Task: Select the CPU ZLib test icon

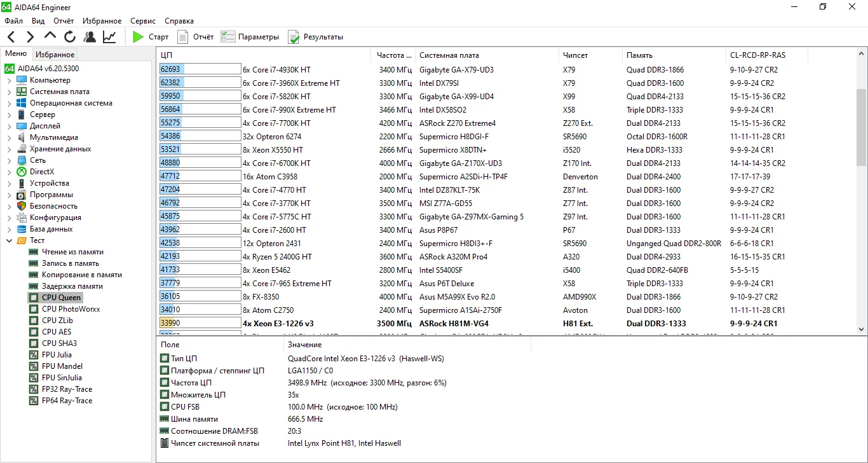Action: point(34,321)
